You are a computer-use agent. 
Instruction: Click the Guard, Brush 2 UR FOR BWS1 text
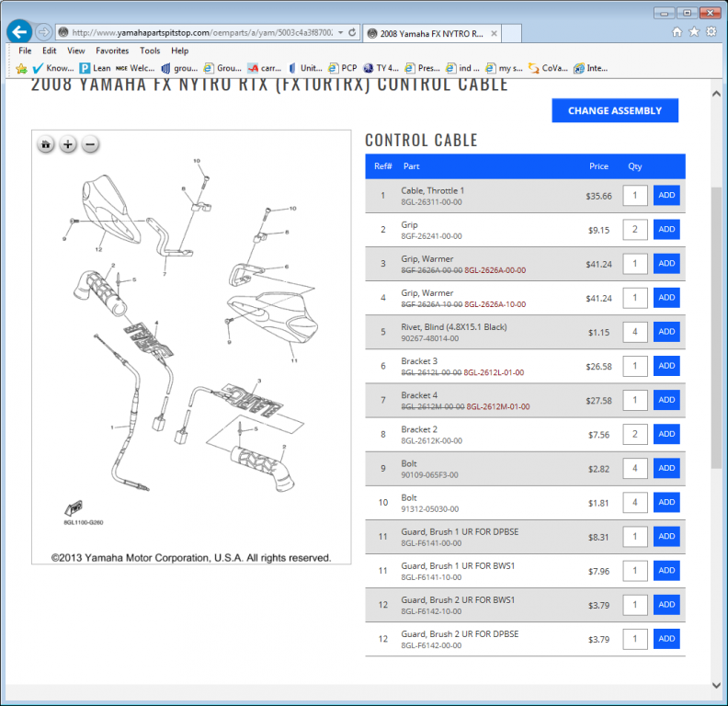click(x=458, y=600)
